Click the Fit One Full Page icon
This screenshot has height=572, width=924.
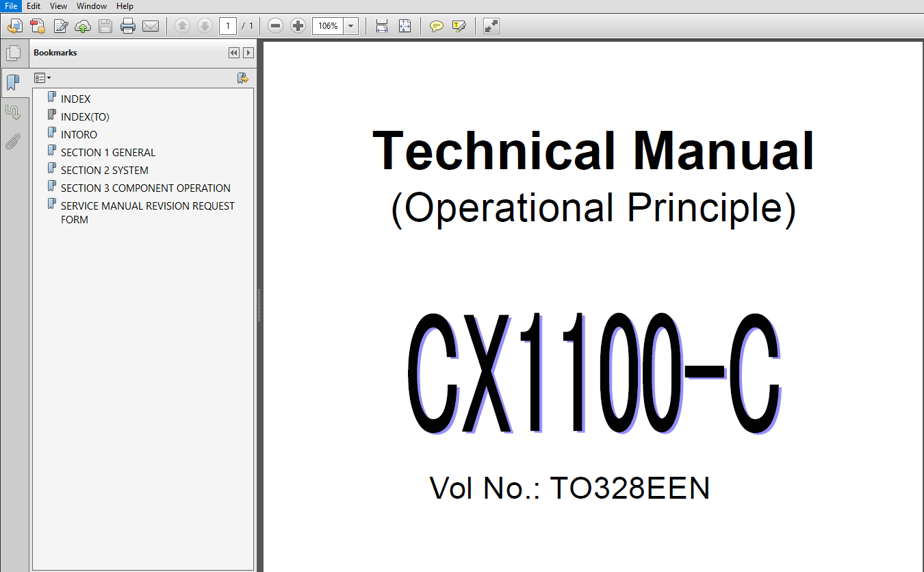405,26
